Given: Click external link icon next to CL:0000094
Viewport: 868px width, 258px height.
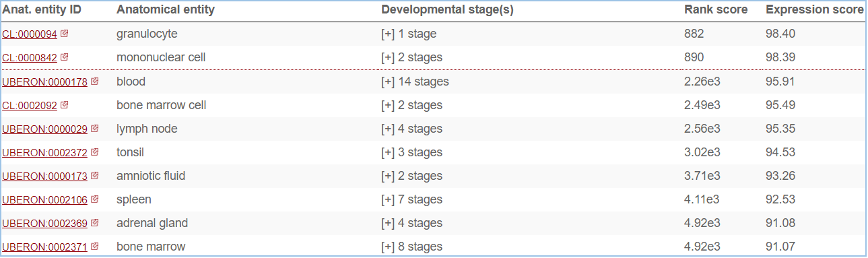Looking at the screenshot, I should [x=65, y=34].
